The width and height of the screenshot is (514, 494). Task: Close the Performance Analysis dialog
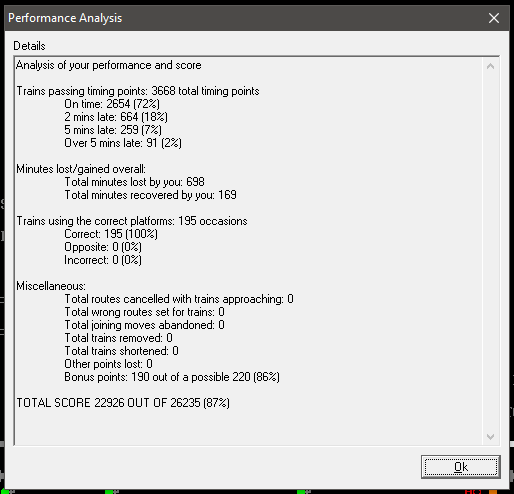click(494, 18)
